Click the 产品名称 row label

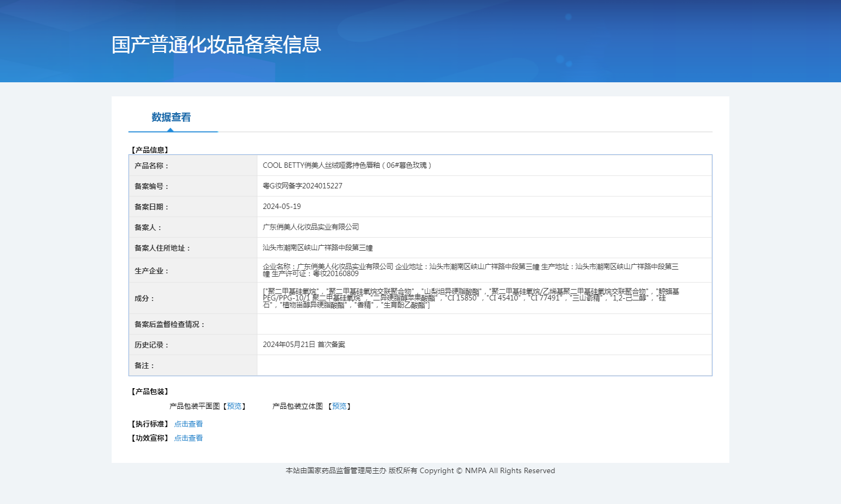(152, 166)
